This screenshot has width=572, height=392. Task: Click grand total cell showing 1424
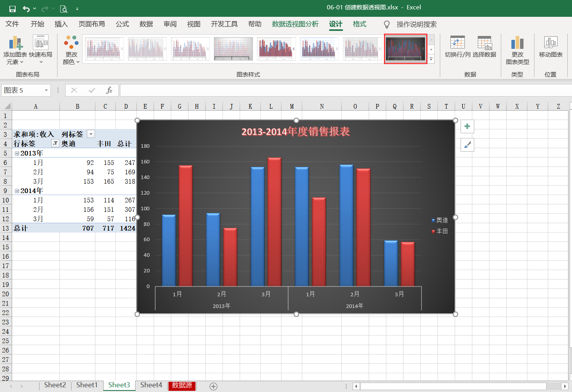click(x=127, y=228)
